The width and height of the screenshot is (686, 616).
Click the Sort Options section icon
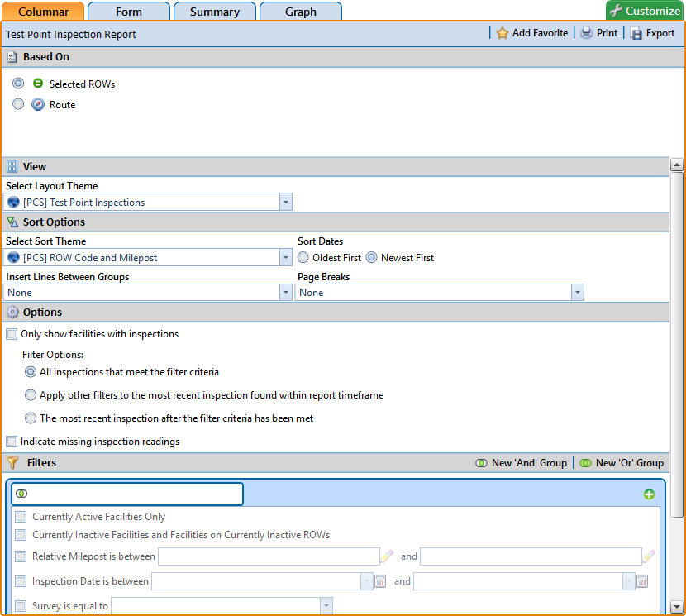click(12, 222)
